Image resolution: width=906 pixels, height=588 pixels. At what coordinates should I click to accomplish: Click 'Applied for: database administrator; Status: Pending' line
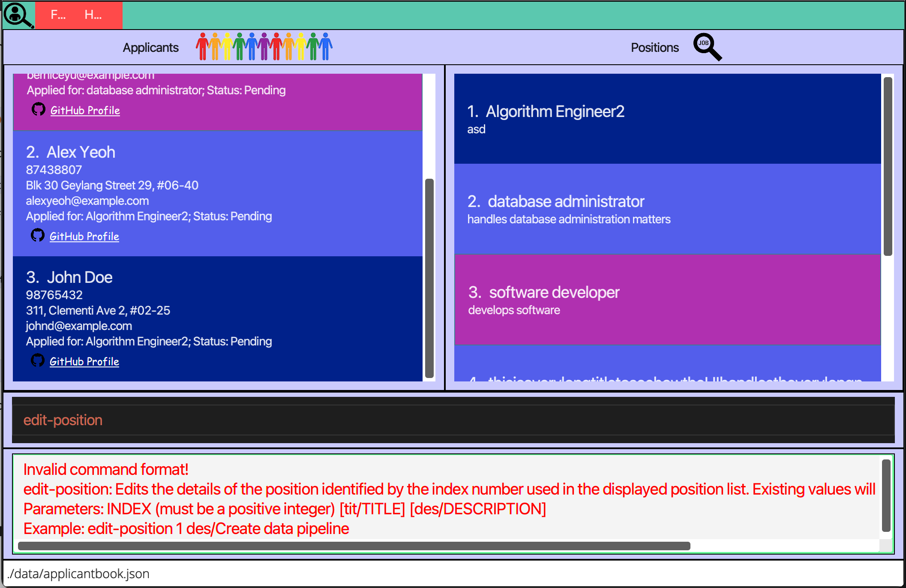[156, 90]
